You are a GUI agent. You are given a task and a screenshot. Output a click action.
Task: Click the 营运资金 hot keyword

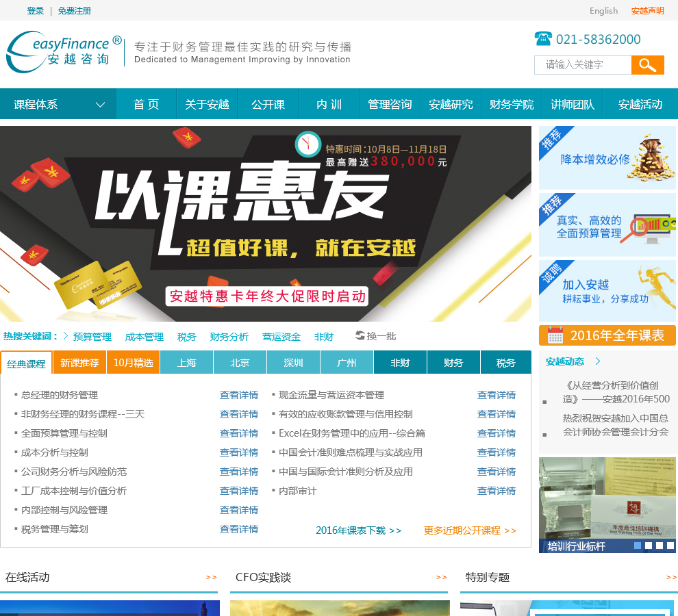(281, 336)
